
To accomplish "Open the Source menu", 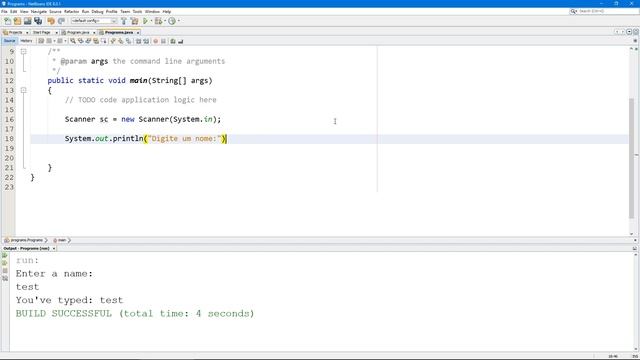I will pos(55,11).
